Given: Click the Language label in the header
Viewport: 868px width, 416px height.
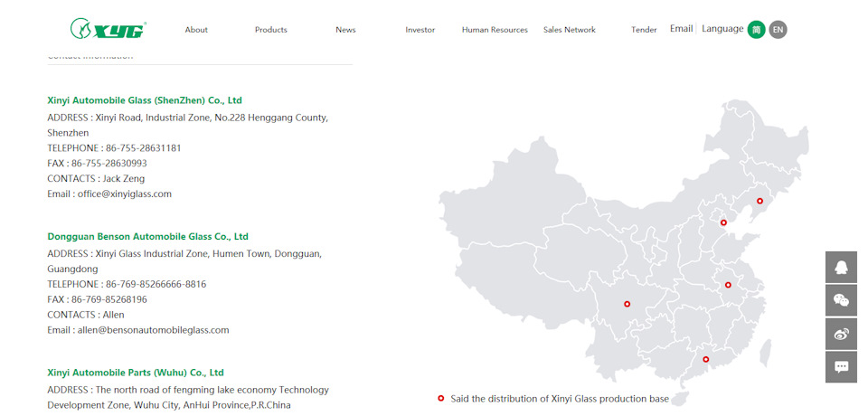Looking at the screenshot, I should (722, 29).
